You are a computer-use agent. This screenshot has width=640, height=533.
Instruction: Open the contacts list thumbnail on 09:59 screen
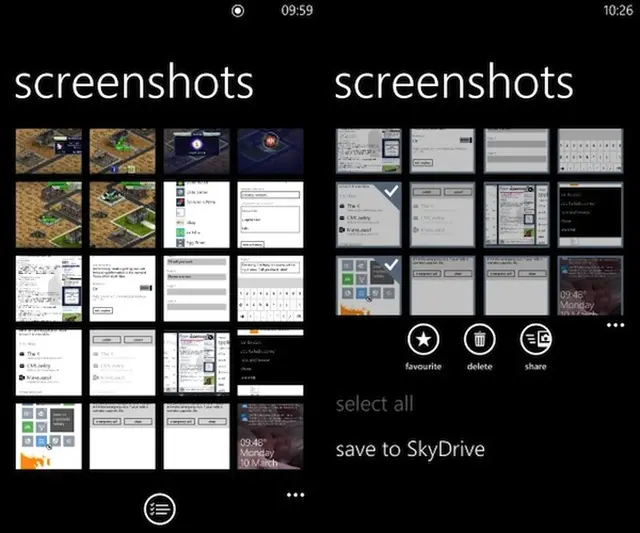[x=49, y=362]
